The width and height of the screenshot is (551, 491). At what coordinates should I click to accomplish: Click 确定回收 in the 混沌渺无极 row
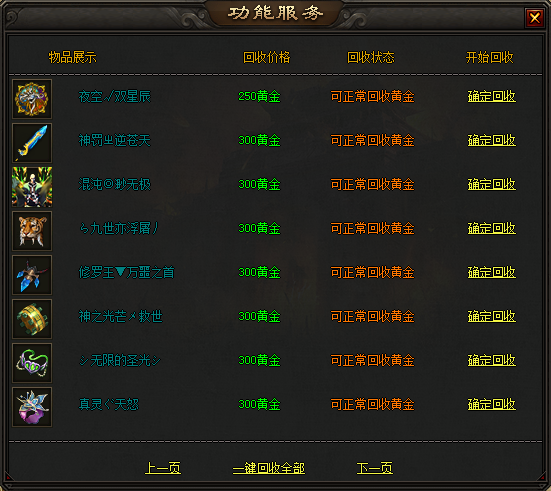pyautogui.click(x=492, y=184)
